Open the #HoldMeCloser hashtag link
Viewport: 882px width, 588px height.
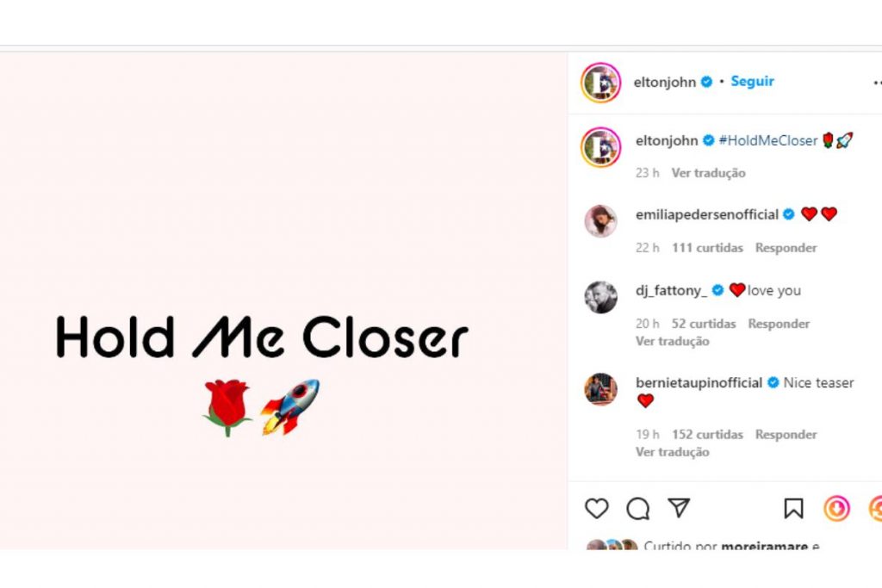pyautogui.click(x=767, y=140)
